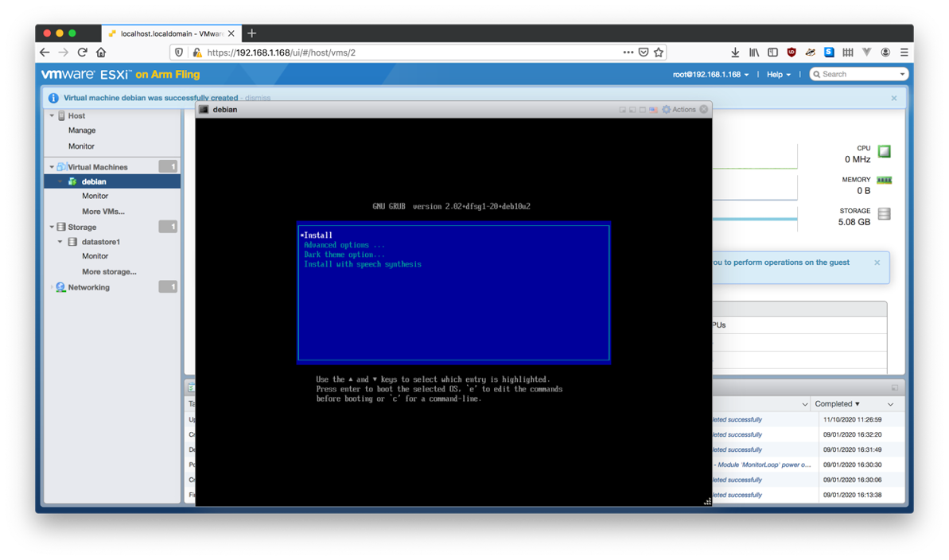949x560 pixels.
Task: Click the Networking globe icon in navigator
Action: click(60, 288)
